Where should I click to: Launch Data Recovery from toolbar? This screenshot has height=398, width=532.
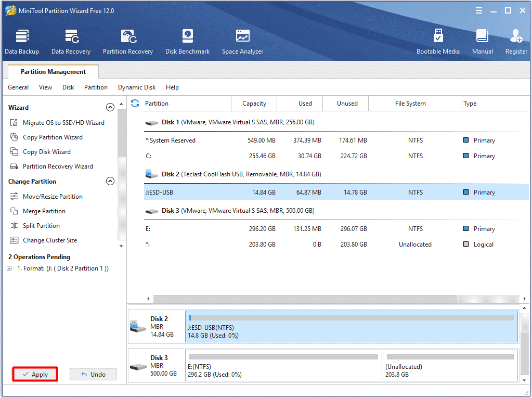(71, 42)
